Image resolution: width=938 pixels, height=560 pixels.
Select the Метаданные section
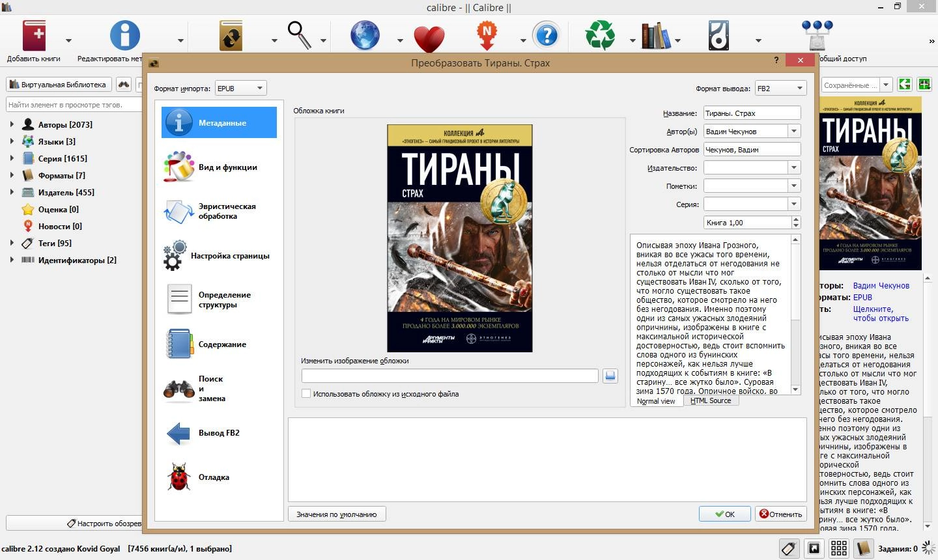coord(219,122)
